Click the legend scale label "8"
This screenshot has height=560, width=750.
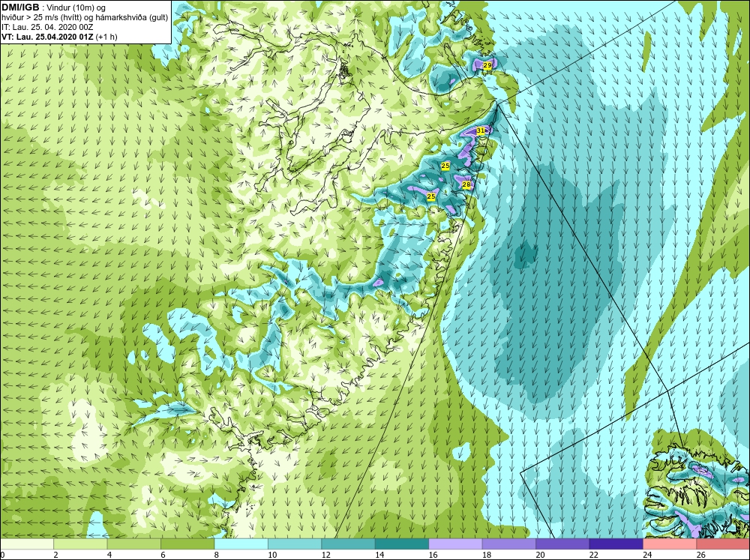point(217,555)
